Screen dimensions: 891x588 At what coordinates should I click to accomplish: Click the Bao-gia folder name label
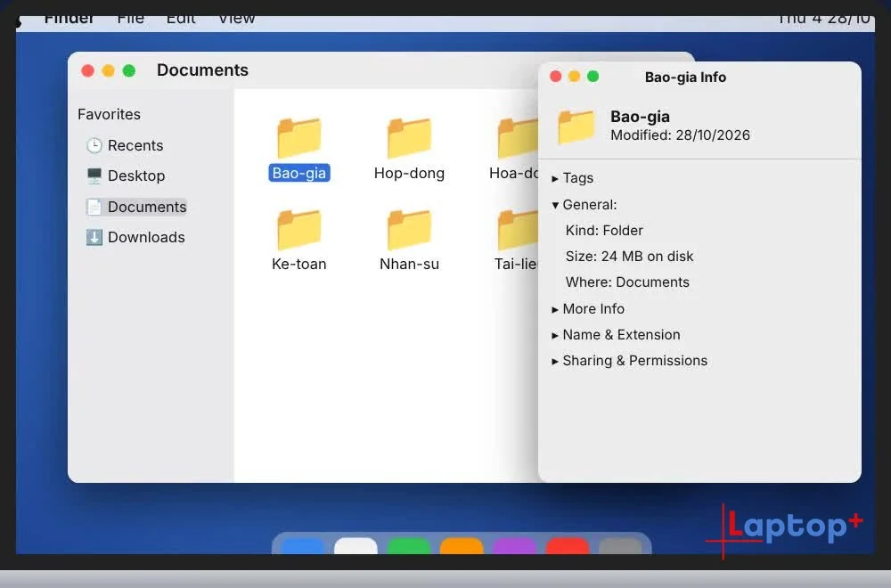[x=298, y=173]
